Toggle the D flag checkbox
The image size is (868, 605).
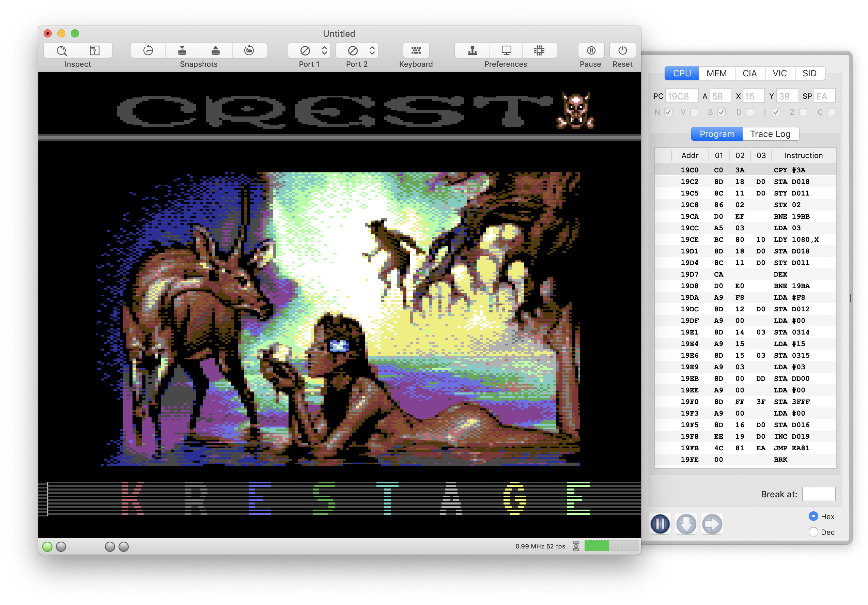pyautogui.click(x=750, y=112)
